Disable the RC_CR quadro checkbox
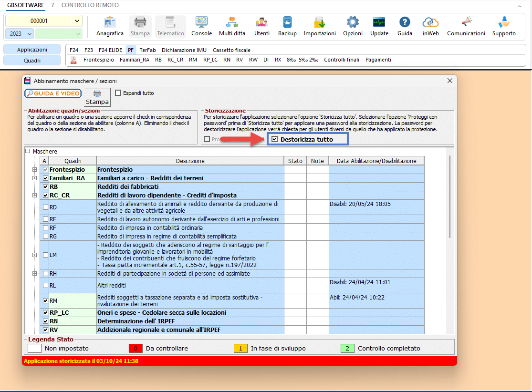532x392 pixels. [x=45, y=195]
